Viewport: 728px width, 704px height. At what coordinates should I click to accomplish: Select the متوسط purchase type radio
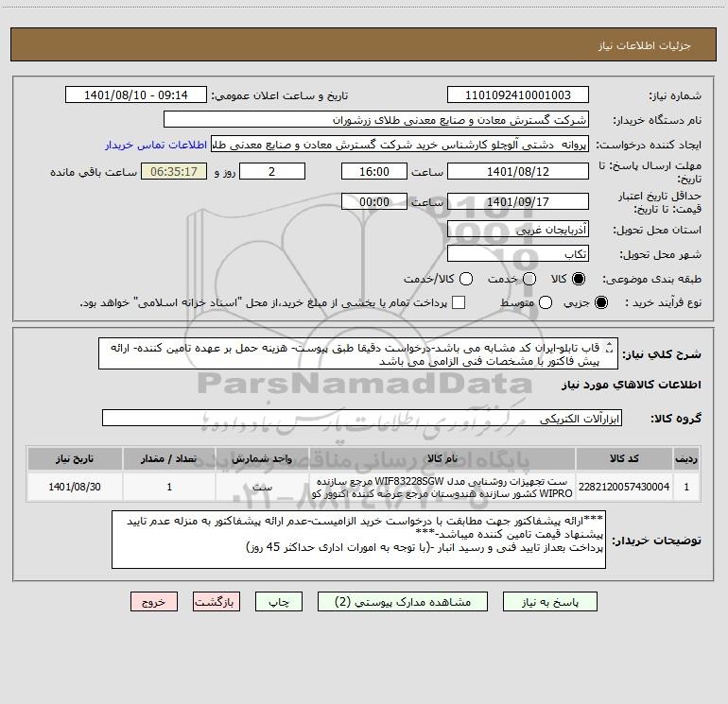click(546, 302)
